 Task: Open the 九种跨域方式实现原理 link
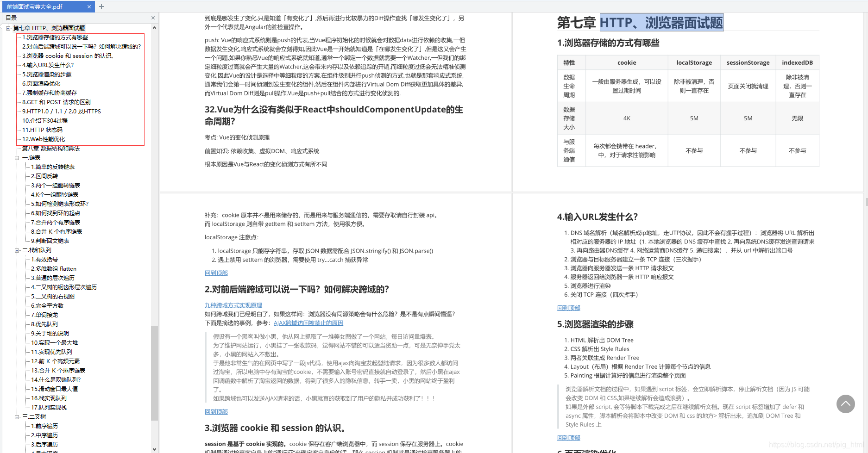[233, 305]
